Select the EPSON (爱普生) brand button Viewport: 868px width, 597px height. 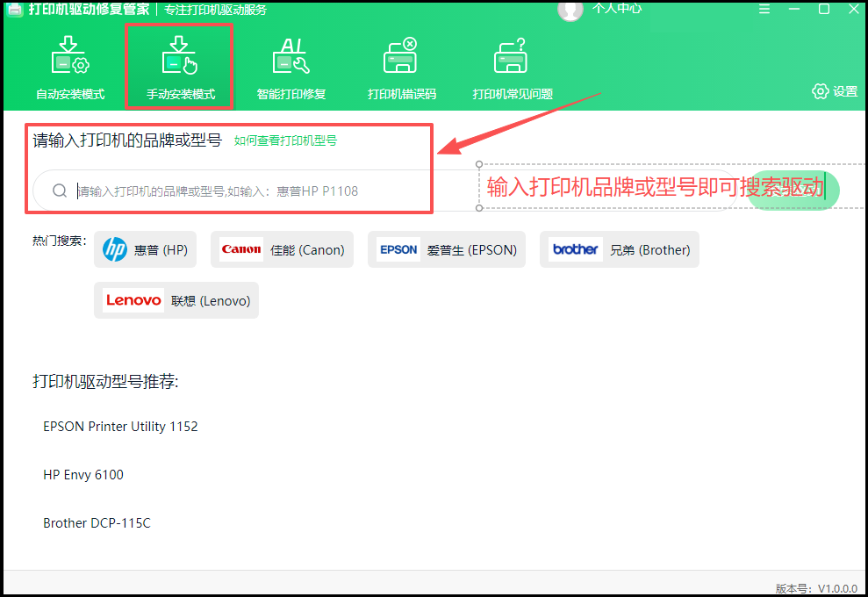pos(446,249)
